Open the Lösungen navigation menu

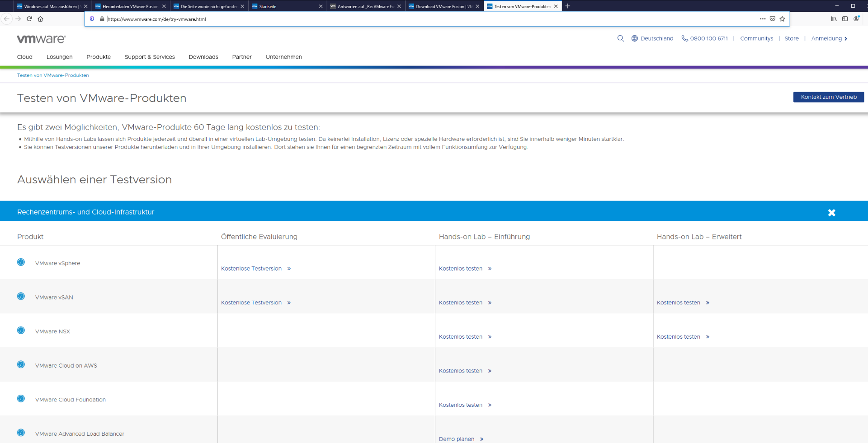(x=60, y=57)
